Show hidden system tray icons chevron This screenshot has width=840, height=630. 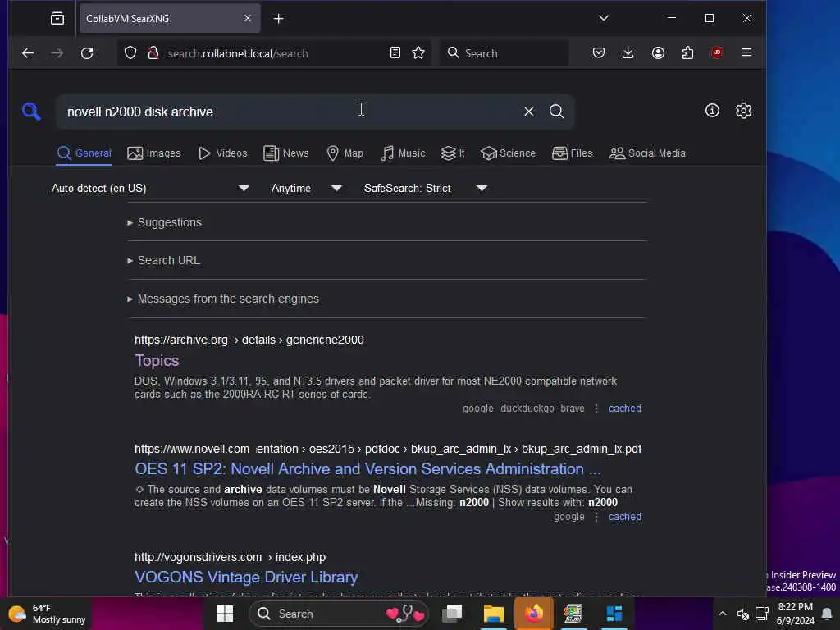pyautogui.click(x=722, y=614)
